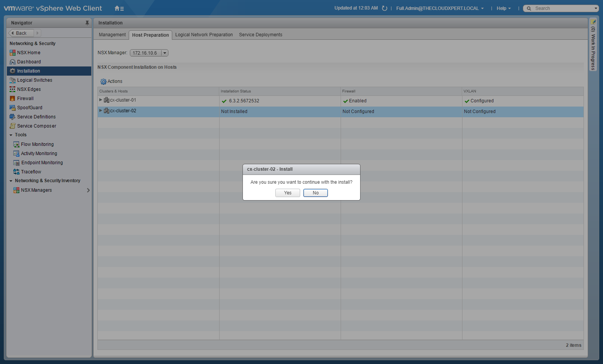Cancel install by clicking No

tap(315, 193)
